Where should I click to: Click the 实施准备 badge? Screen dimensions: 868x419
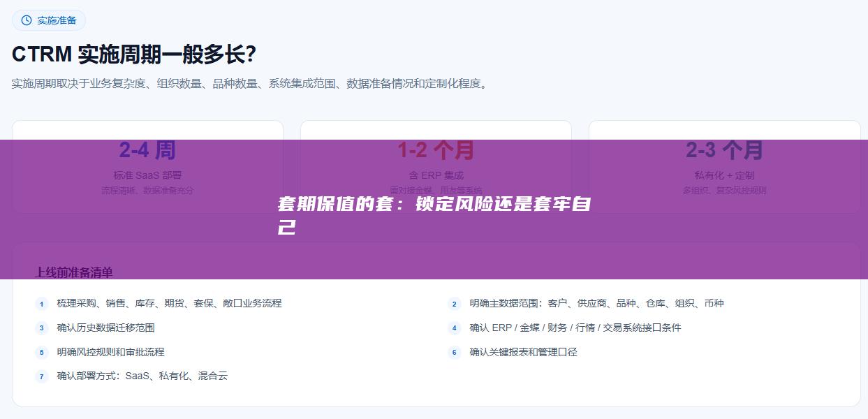tap(49, 20)
